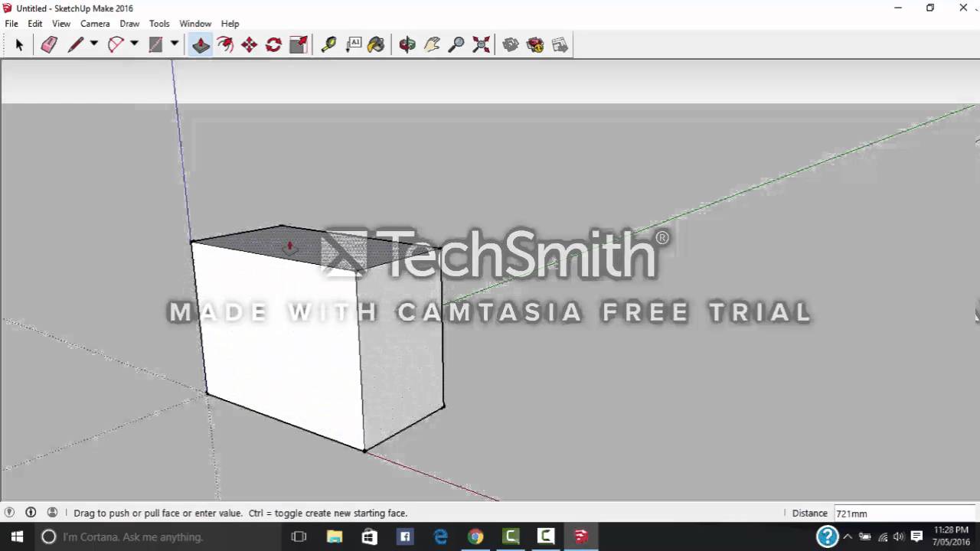This screenshot has height=551, width=980.
Task: Click the volume speaker tray icon
Action: (x=899, y=536)
